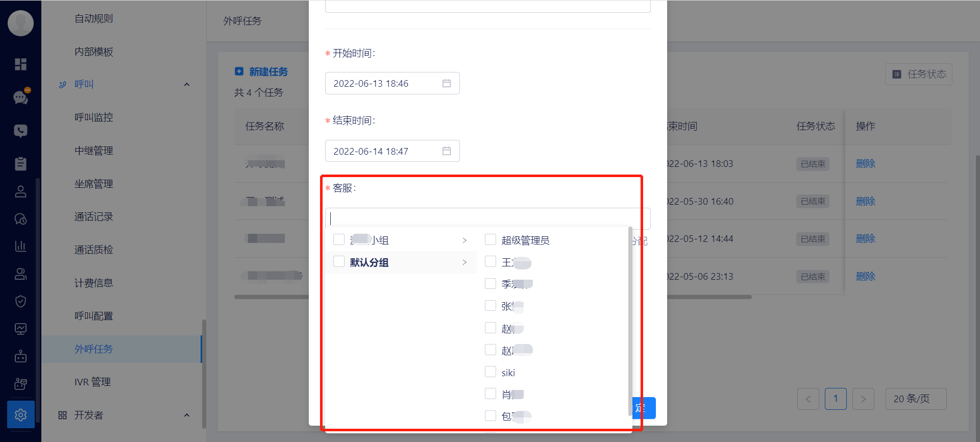Click the 任务状态 column header in table
This screenshot has height=442, width=980.
pos(816,126)
